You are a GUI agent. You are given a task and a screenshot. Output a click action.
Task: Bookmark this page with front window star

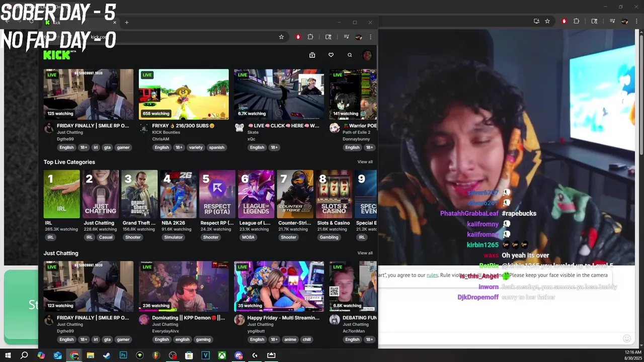pyautogui.click(x=281, y=37)
